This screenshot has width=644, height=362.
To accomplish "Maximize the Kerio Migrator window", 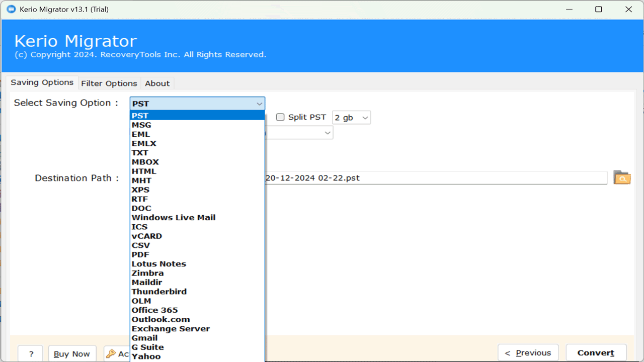I will (598, 9).
